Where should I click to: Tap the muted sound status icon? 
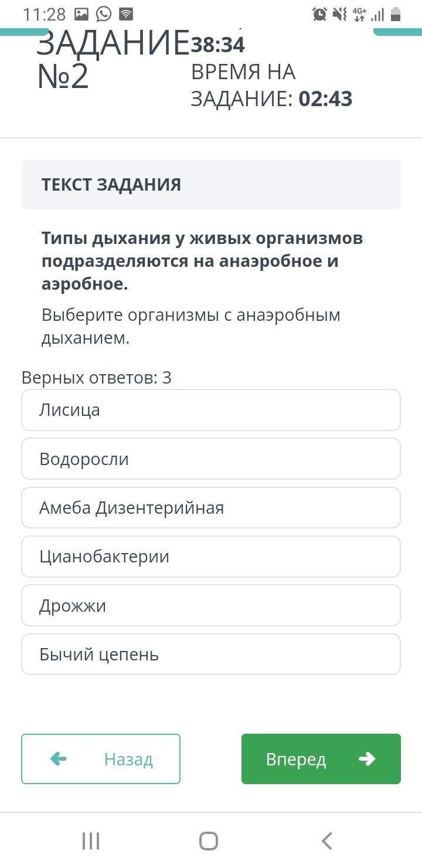click(x=339, y=14)
